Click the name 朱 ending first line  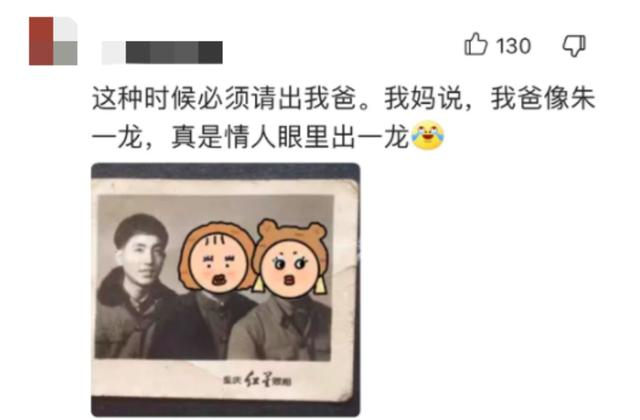(583, 98)
